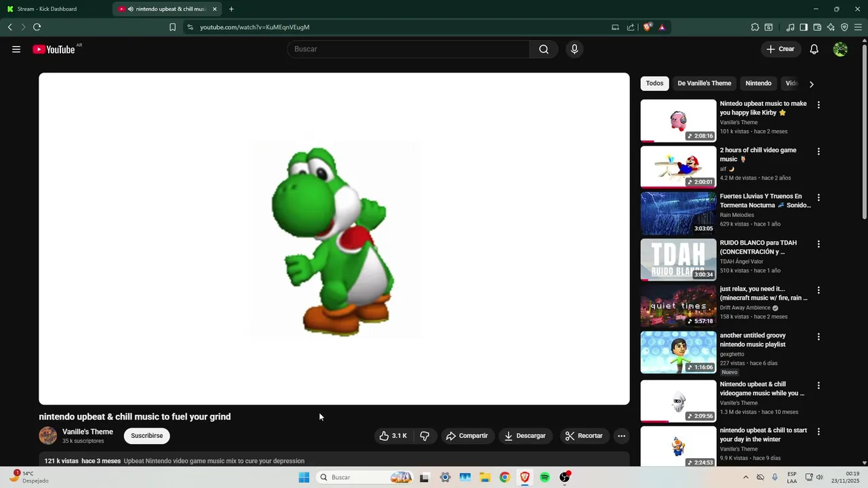This screenshot has width=868, height=488.
Task: Like the video with 3.1 K thumbs up
Action: 393,436
